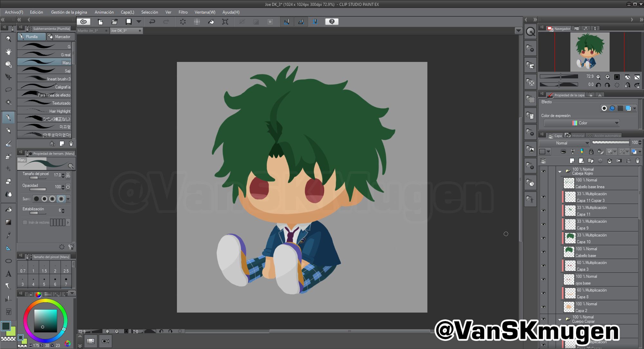Zoom in using Navigator magnifier plus
Screen dimensions: 644x349
(607, 77)
